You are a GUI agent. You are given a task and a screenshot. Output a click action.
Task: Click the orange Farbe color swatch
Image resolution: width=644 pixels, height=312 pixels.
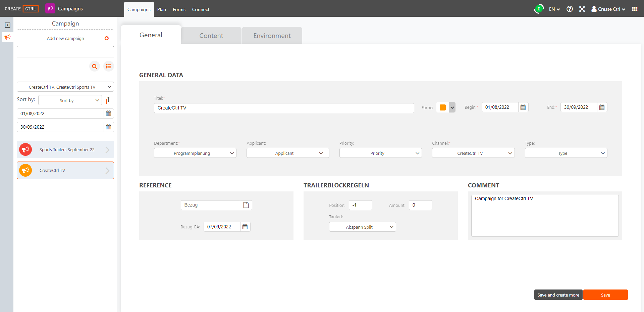click(x=443, y=107)
